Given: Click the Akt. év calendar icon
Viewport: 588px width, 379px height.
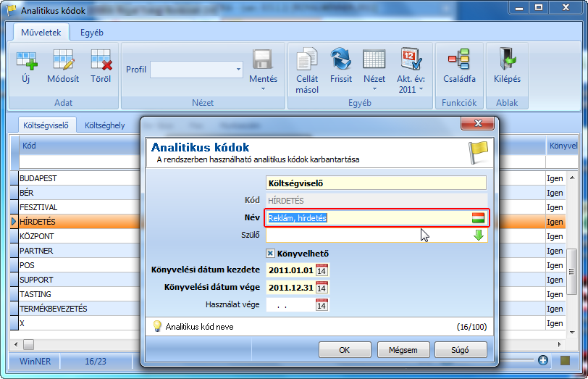Looking at the screenshot, I should tap(411, 59).
